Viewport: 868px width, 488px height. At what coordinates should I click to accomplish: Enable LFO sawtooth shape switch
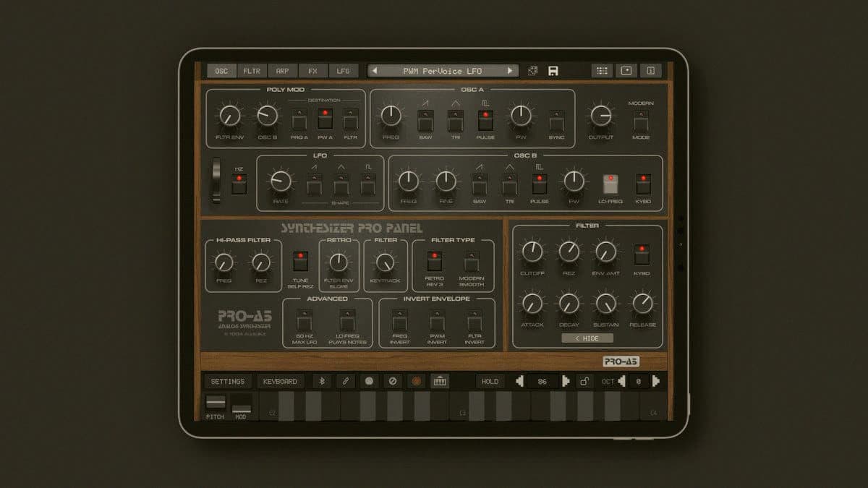point(314,184)
